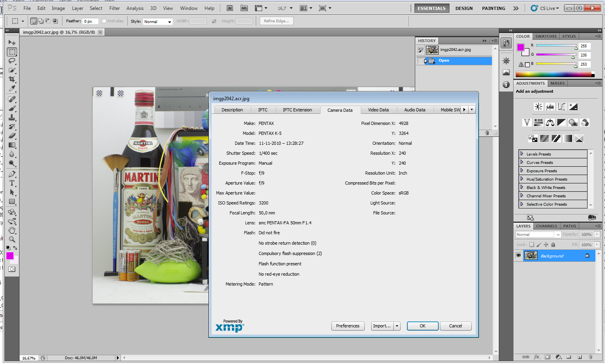This screenshot has width=605, height=364.
Task: Expand Exposure Presets list
Action: click(521, 170)
